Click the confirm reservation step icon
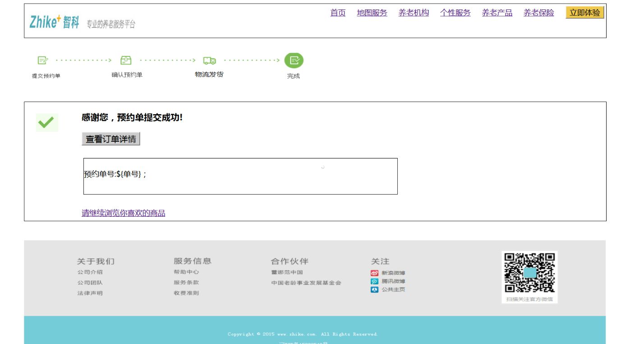 126,60
